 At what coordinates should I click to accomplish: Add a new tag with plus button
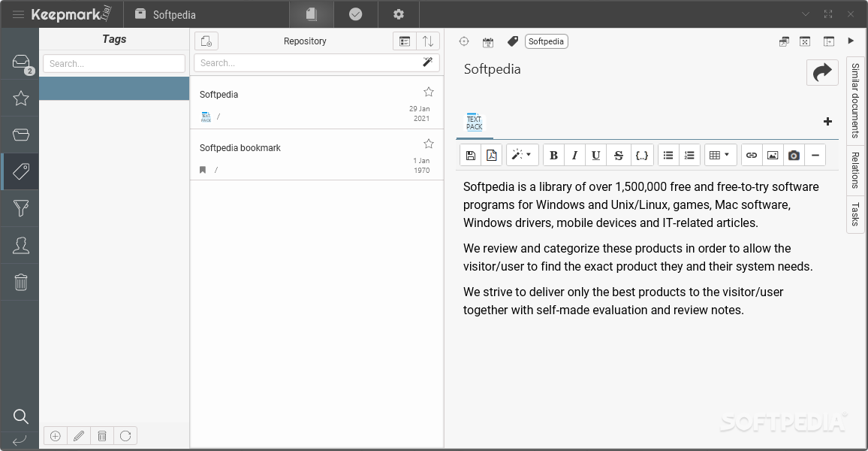(56, 436)
